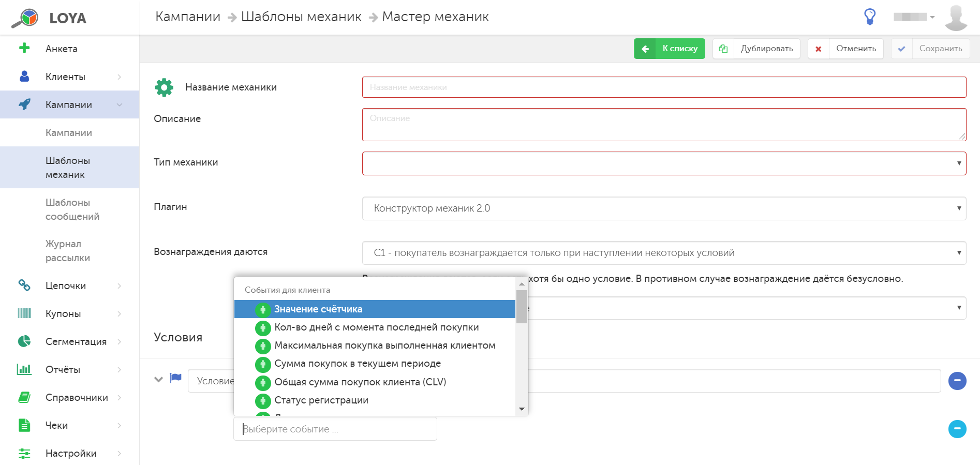Viewport: 980px width, 465px height.
Task: Open the Кампании submenu item
Action: [x=69, y=132]
